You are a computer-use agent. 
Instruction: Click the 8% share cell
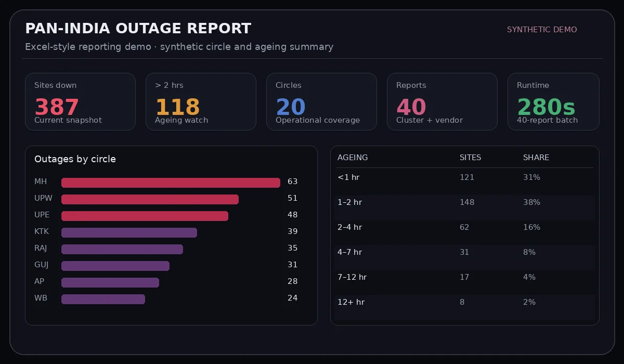pos(529,252)
